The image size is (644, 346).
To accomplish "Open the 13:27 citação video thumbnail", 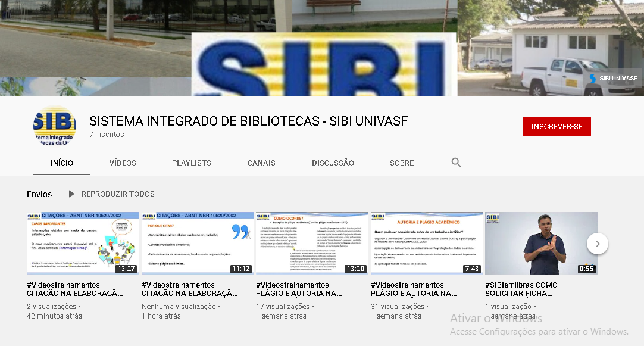I will tap(83, 244).
